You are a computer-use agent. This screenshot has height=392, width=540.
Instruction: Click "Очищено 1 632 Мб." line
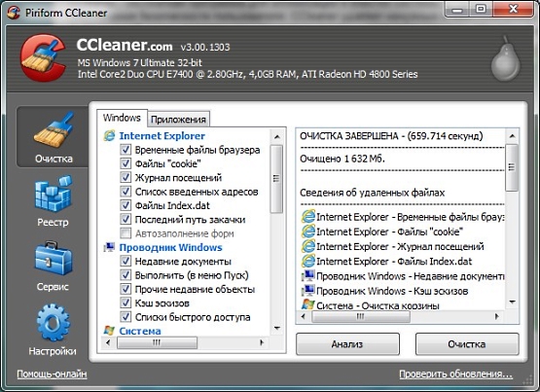coord(342,159)
